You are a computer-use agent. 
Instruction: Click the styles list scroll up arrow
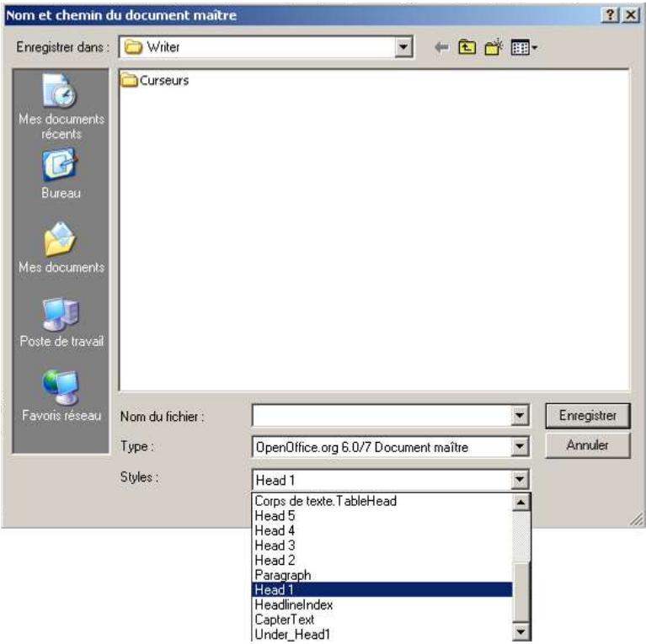pos(521,503)
